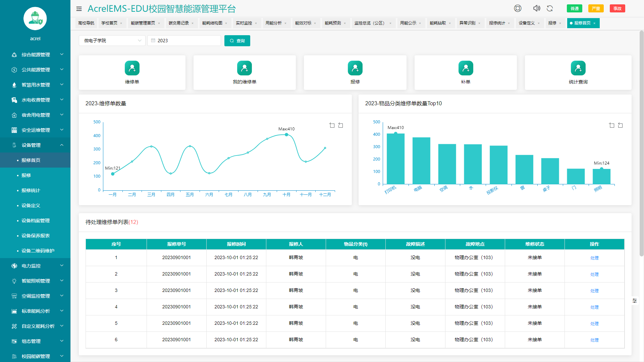Toggle the 事故 alarm level badge
This screenshot has height=362, width=644.
tap(617, 9)
